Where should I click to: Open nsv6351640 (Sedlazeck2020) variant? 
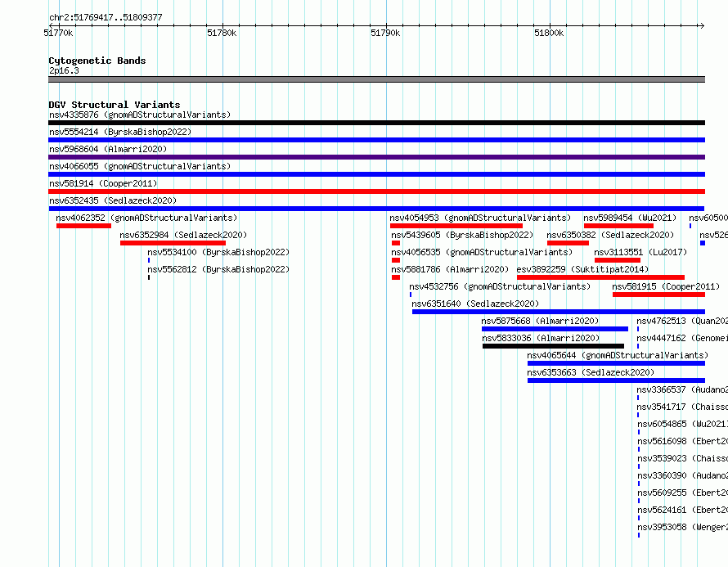(x=475, y=304)
